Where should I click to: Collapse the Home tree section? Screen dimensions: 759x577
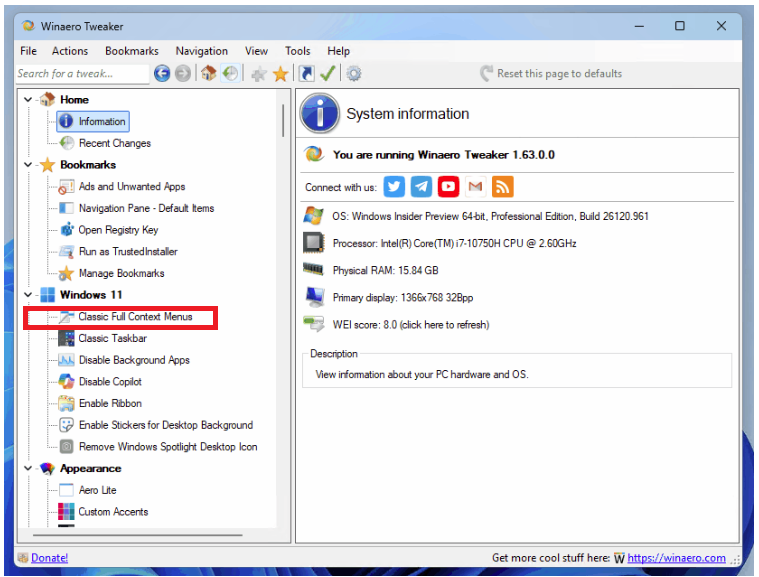[28, 100]
